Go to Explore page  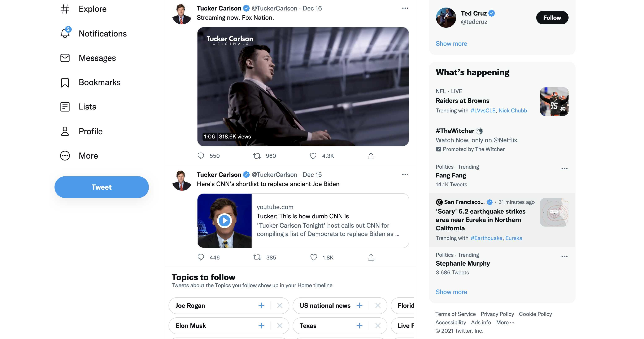pos(92,9)
